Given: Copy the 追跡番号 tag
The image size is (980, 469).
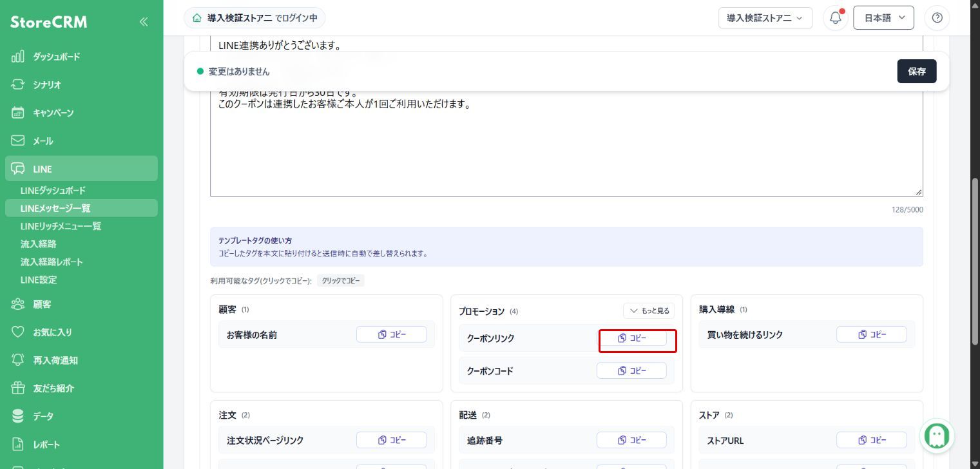Looking at the screenshot, I should pos(631,440).
